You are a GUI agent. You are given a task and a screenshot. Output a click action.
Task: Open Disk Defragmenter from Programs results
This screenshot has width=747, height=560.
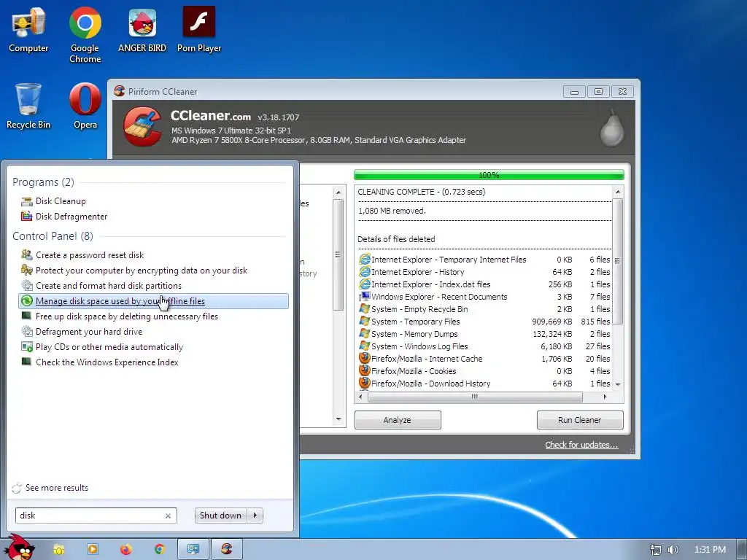coord(71,216)
